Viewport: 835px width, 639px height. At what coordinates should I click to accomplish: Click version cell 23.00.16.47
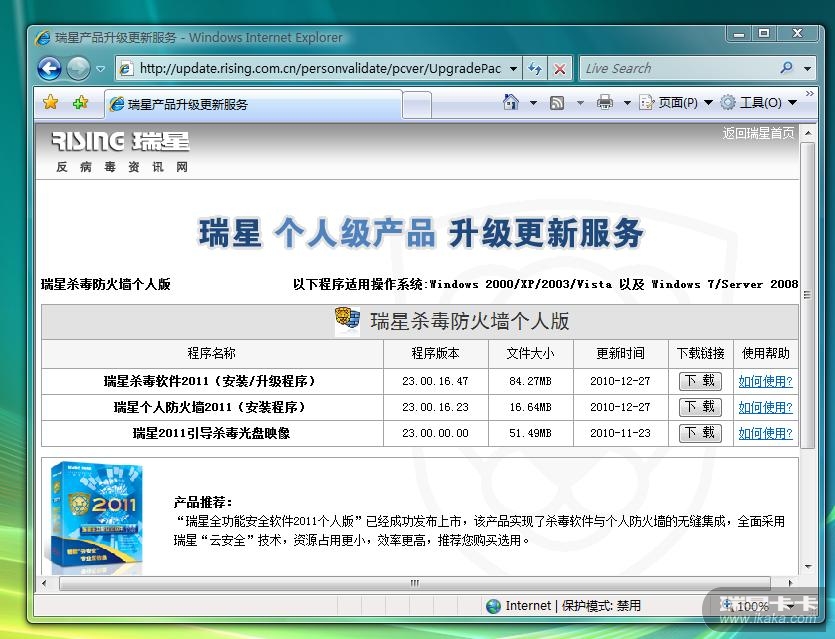point(435,381)
